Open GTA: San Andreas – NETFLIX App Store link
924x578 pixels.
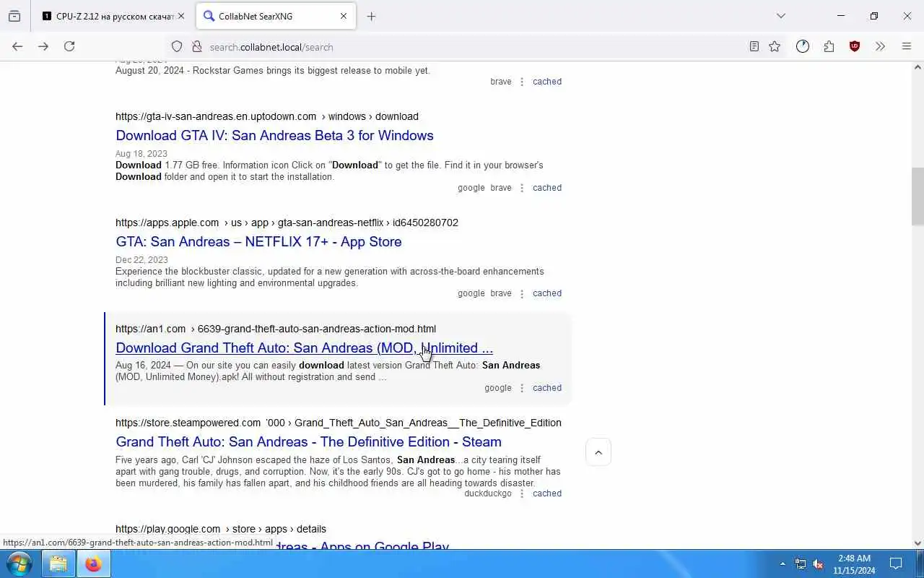pyautogui.click(x=258, y=241)
